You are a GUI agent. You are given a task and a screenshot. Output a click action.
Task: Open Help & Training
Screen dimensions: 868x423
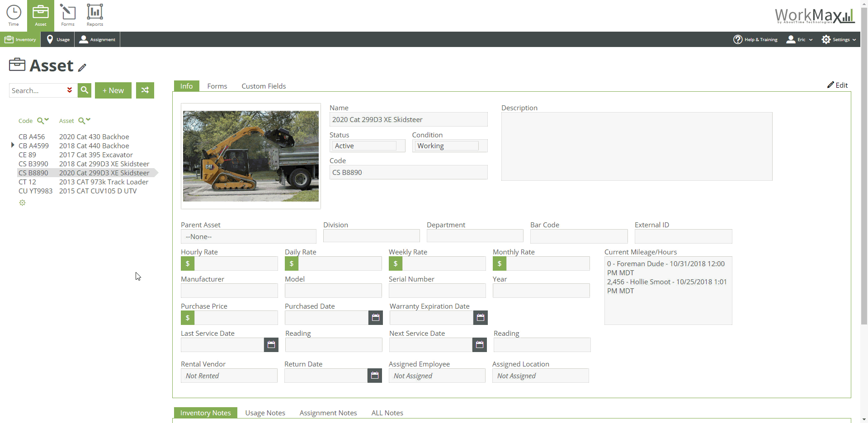tap(755, 39)
